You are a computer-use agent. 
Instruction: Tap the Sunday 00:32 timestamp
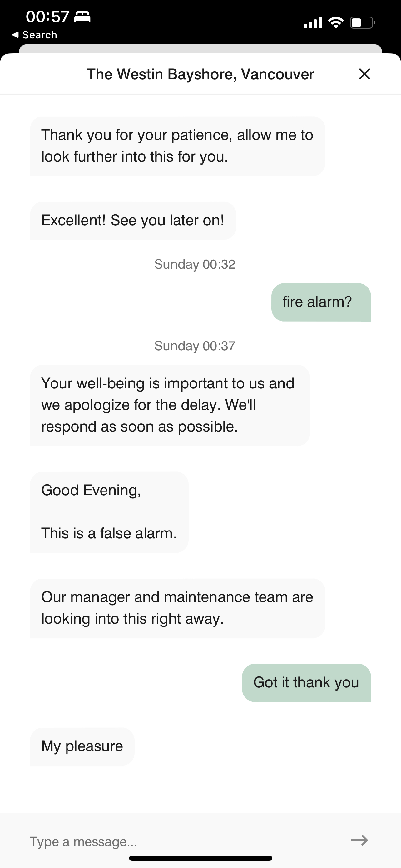click(195, 265)
